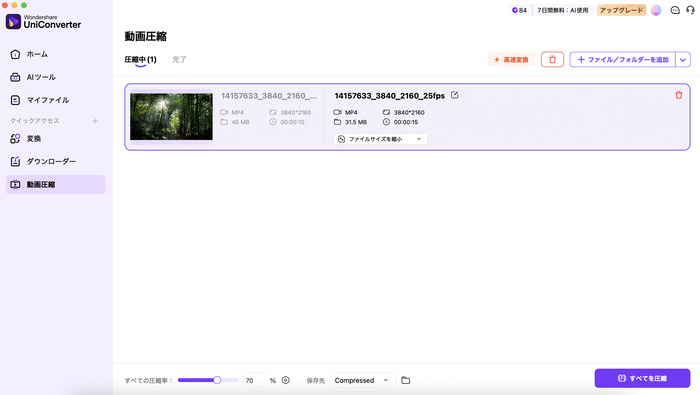Open output folder icon
Screen dimensions: 700x395
pos(405,380)
